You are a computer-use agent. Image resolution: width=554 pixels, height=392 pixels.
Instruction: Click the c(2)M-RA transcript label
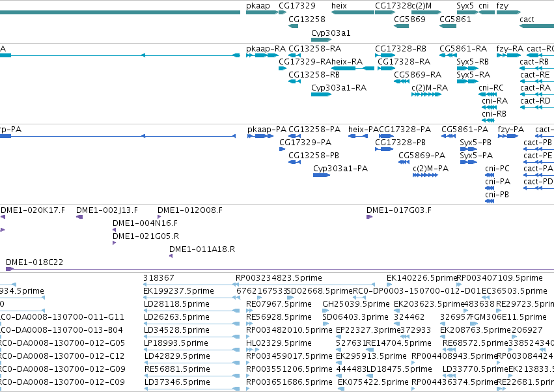430,88
